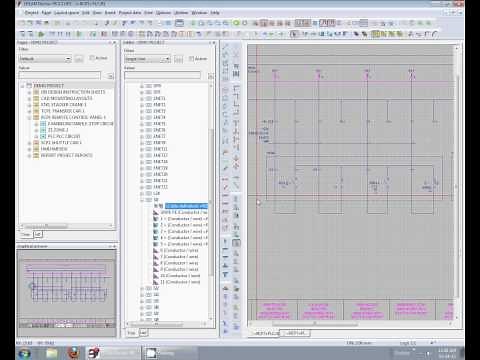Open the Page menu

tap(46, 13)
